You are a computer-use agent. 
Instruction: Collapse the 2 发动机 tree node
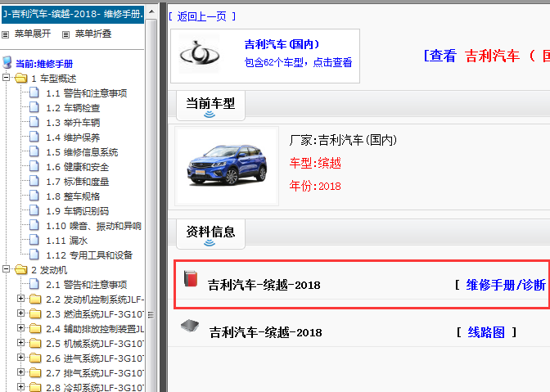tap(6, 269)
